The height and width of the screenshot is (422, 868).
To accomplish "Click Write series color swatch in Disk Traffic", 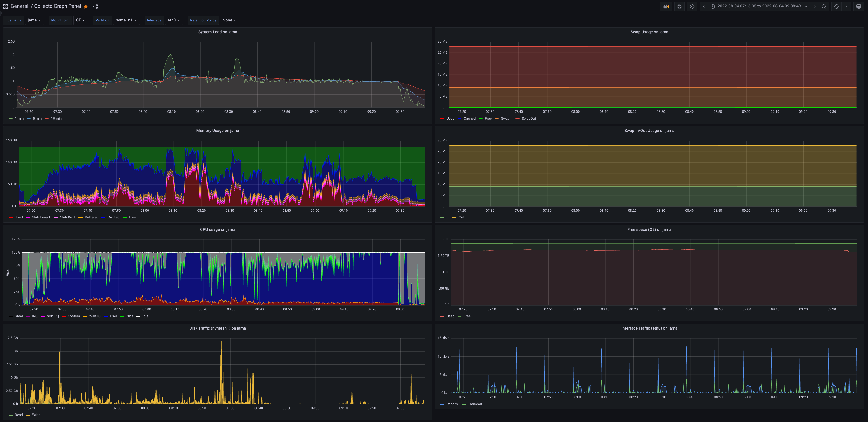I will click(x=28, y=415).
